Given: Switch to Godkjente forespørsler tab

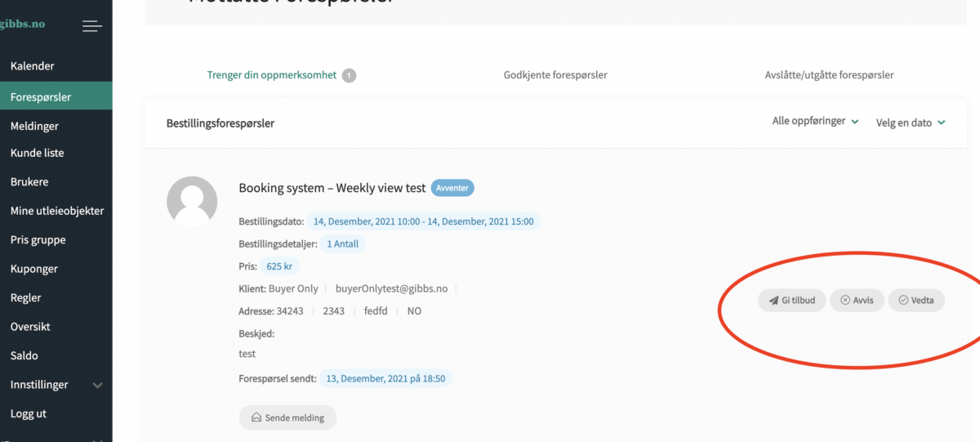Looking at the screenshot, I should (x=555, y=75).
